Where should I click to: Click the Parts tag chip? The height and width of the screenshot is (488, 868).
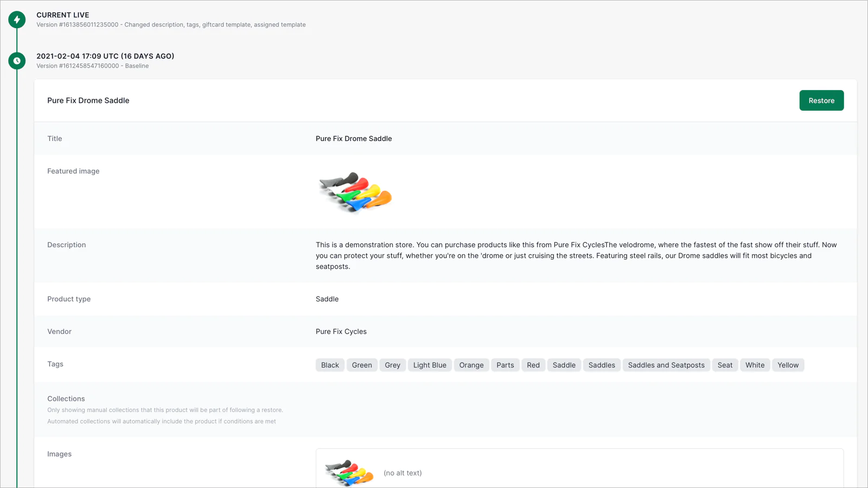(505, 365)
